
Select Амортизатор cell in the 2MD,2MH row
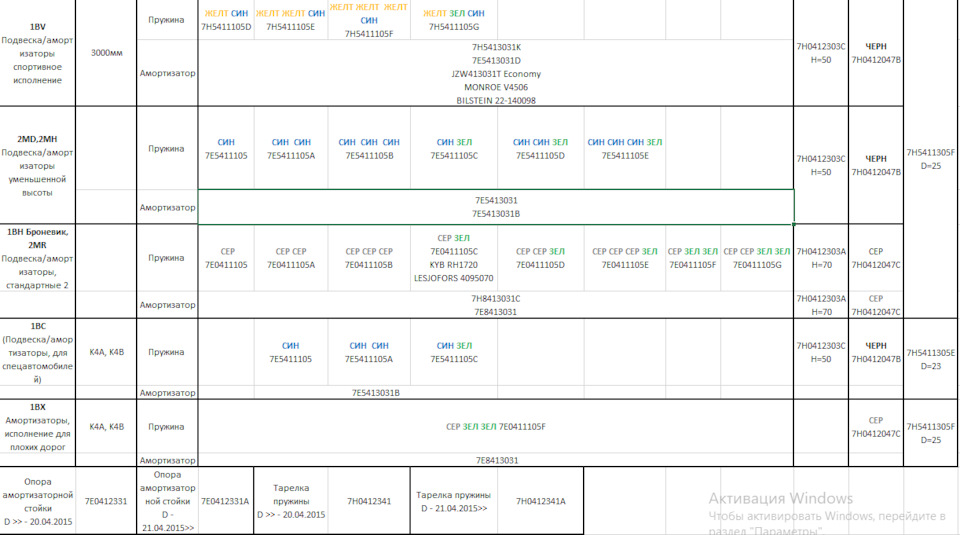pyautogui.click(x=167, y=208)
